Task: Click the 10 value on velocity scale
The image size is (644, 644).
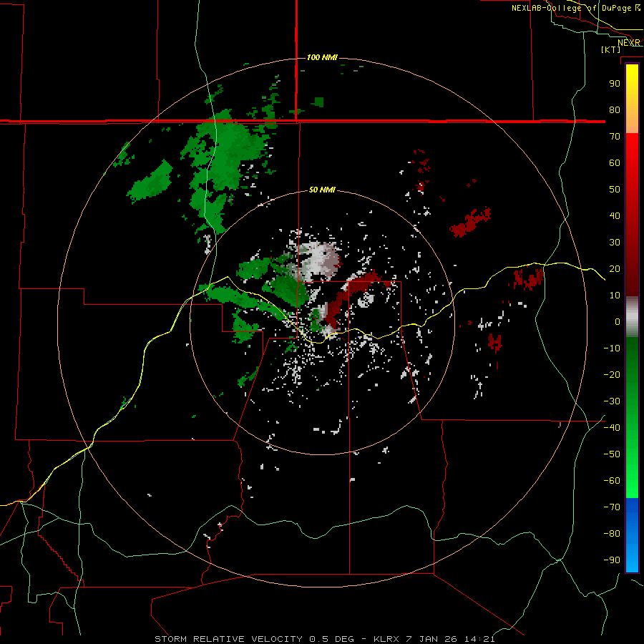Action: coord(615,296)
